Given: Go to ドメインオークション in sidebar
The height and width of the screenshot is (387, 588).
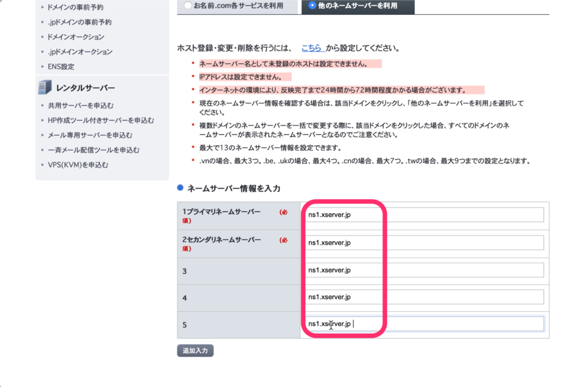Looking at the screenshot, I should (x=76, y=37).
